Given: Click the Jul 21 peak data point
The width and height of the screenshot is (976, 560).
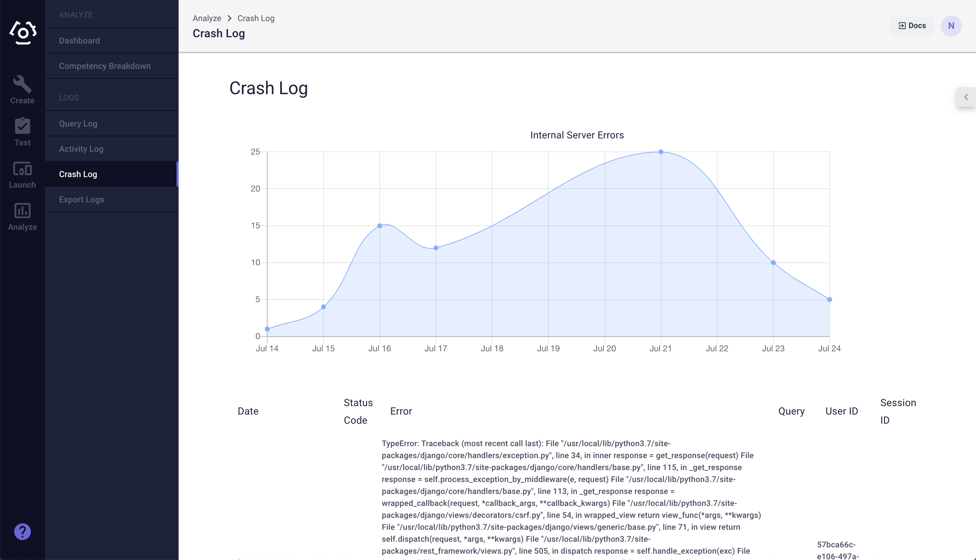Looking at the screenshot, I should (661, 152).
